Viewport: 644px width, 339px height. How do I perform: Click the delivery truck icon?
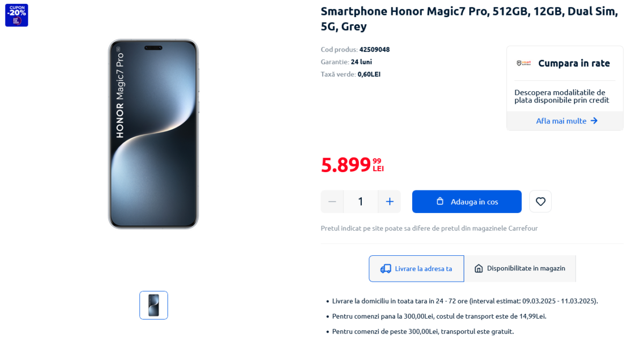point(385,269)
